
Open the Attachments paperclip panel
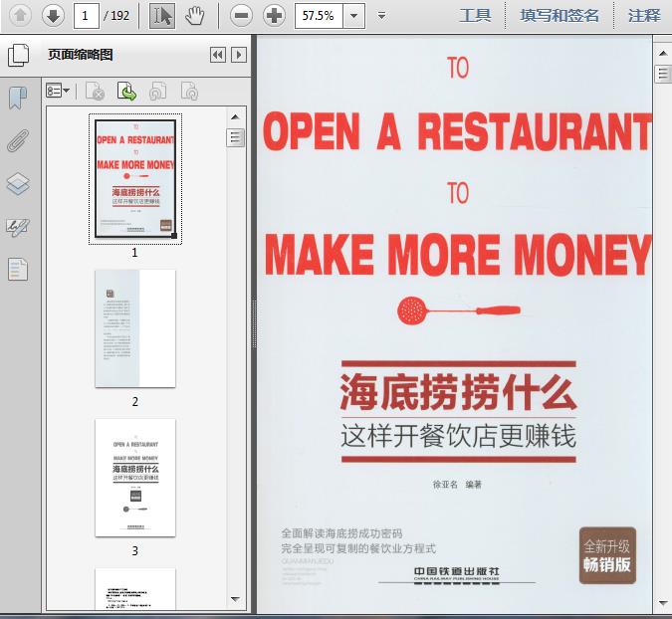tap(18, 140)
